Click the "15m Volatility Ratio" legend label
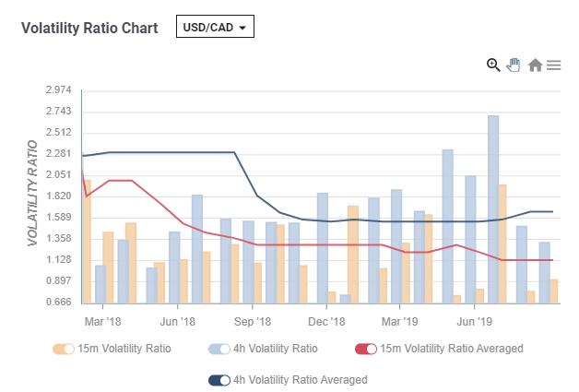Screen dimensions: 579x392 (124, 349)
